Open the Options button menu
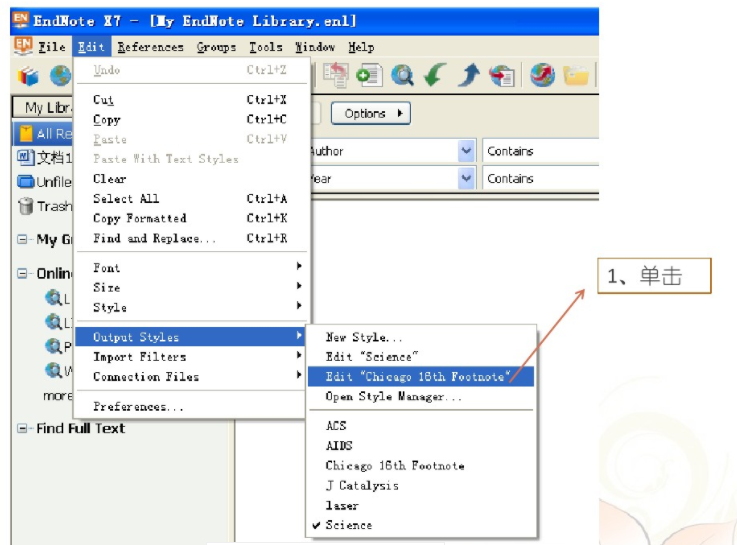737x545 pixels. [371, 113]
